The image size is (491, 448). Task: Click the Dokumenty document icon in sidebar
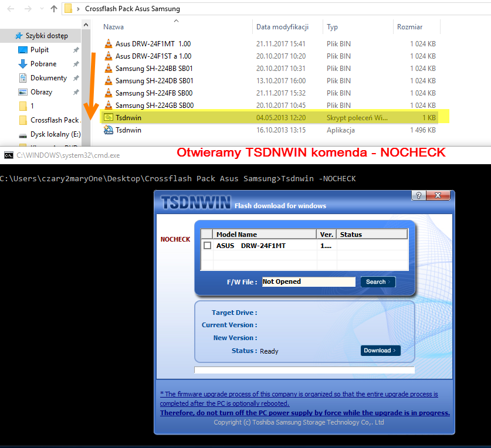click(x=23, y=78)
